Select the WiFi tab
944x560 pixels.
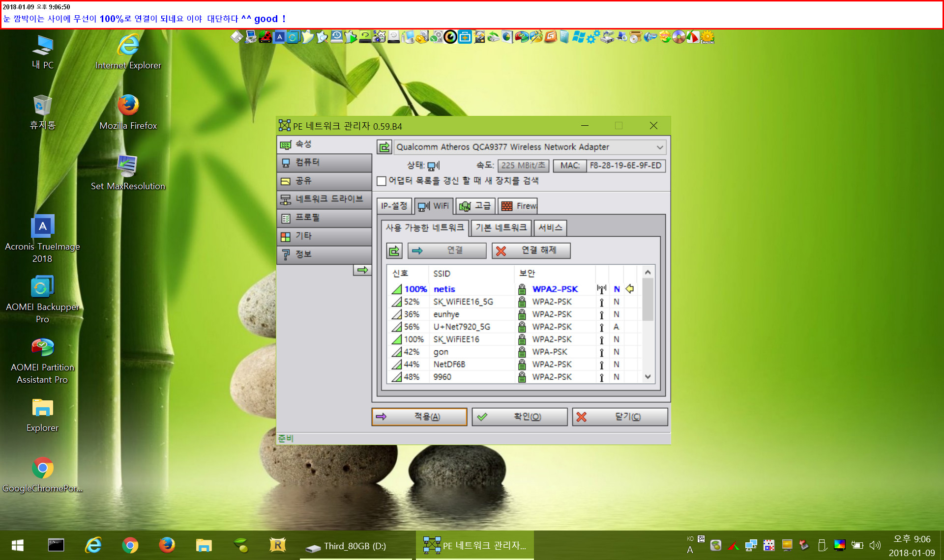(434, 206)
